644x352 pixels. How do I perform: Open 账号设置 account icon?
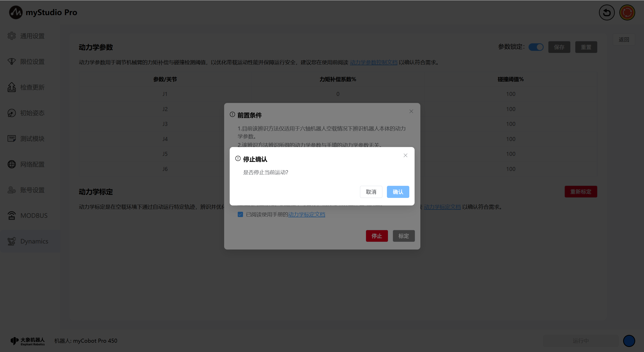[x=12, y=190]
